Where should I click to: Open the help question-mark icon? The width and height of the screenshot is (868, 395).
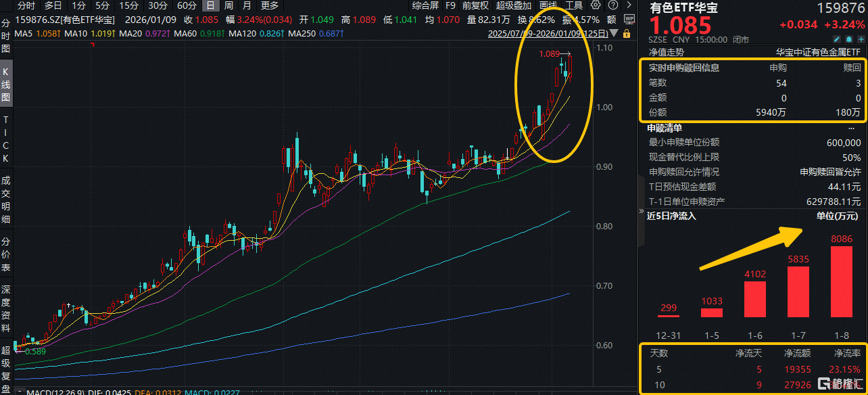point(613,5)
